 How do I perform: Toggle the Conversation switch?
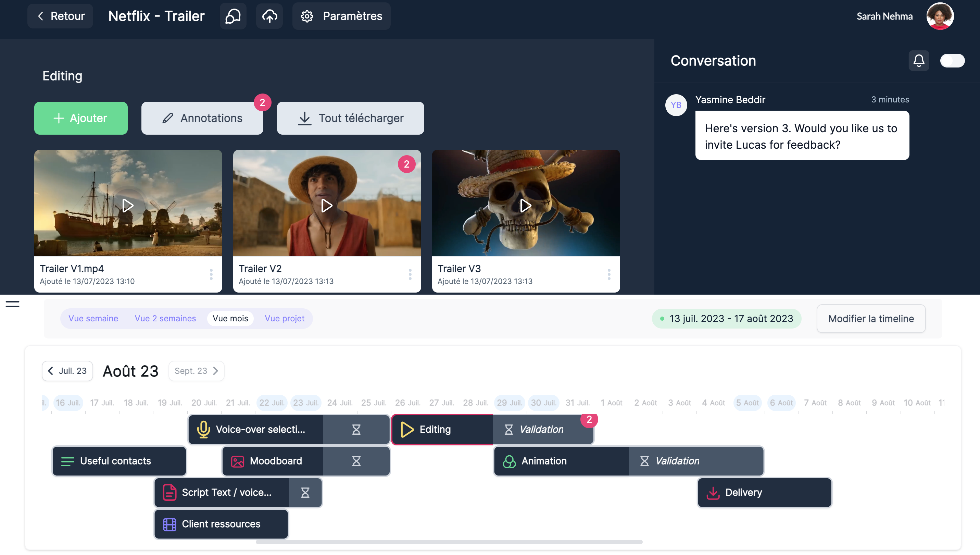click(952, 61)
